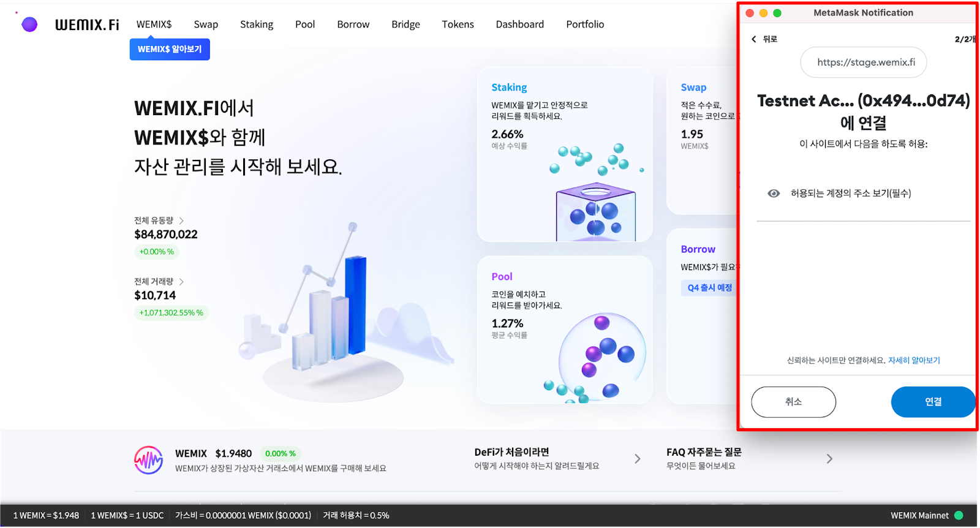This screenshot has height=528, width=980.
Task: Open the DeFi가 처음이라면 guide link
Action: (512, 452)
